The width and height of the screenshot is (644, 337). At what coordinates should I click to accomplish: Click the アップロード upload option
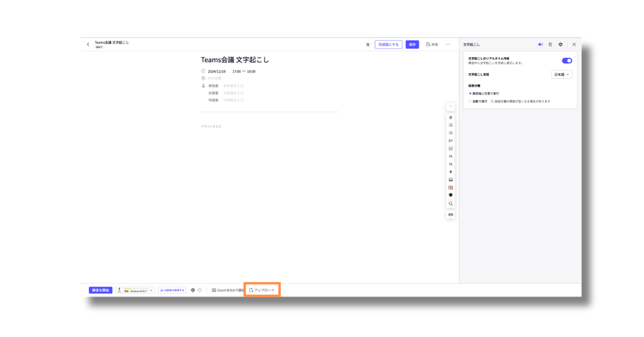coord(262,290)
